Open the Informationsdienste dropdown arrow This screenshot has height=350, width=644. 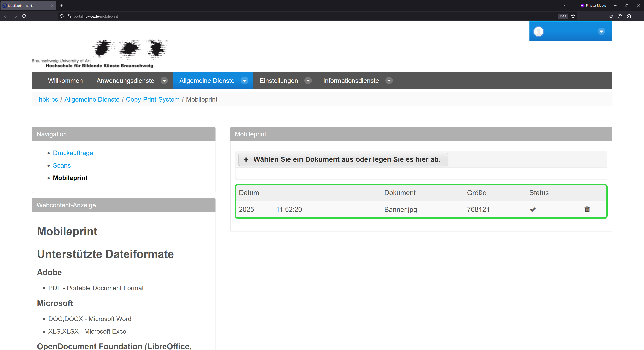pos(389,80)
